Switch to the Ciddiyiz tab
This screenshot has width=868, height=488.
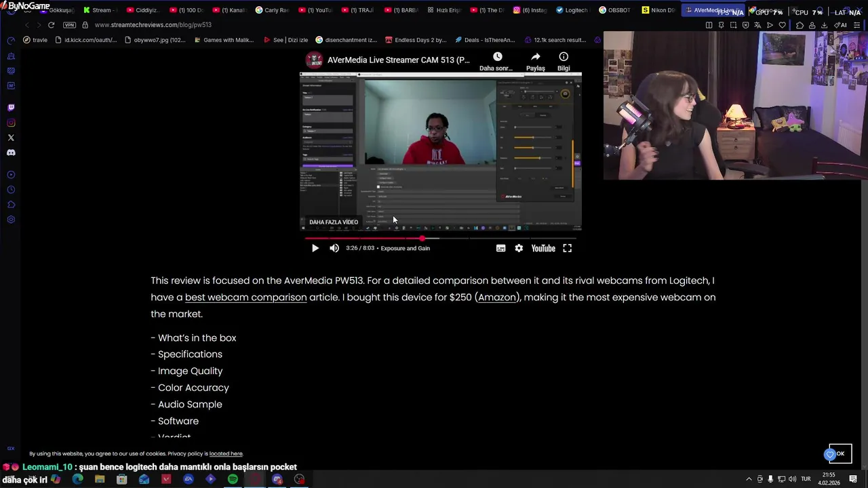(x=143, y=10)
